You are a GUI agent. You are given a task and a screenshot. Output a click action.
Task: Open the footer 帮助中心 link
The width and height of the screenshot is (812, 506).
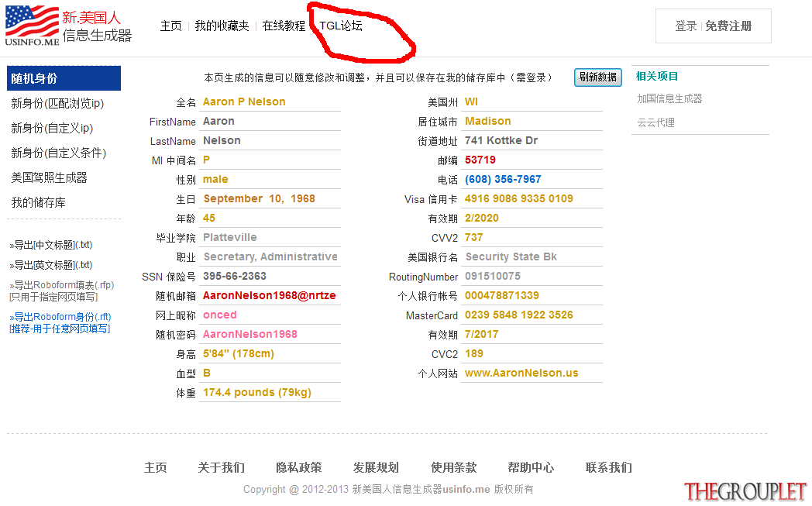(x=531, y=468)
